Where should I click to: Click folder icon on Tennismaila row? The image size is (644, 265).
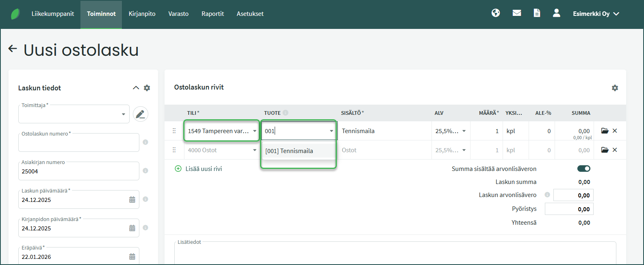(605, 131)
